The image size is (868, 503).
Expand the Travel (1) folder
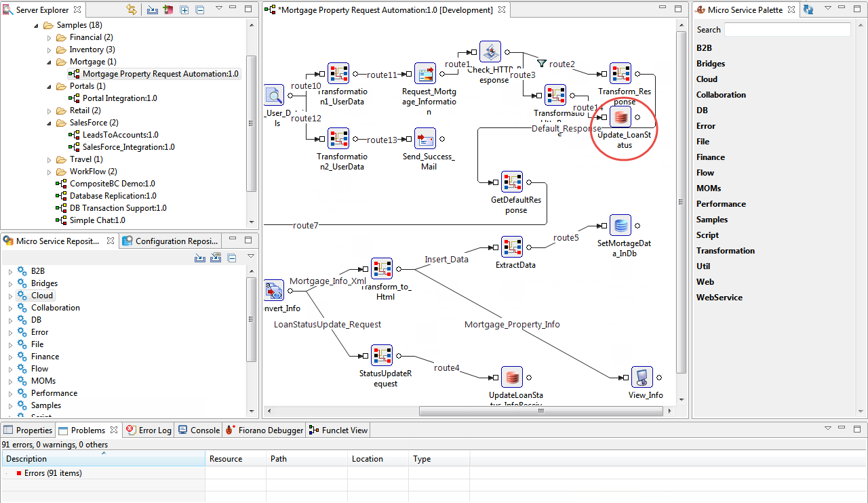(x=50, y=159)
